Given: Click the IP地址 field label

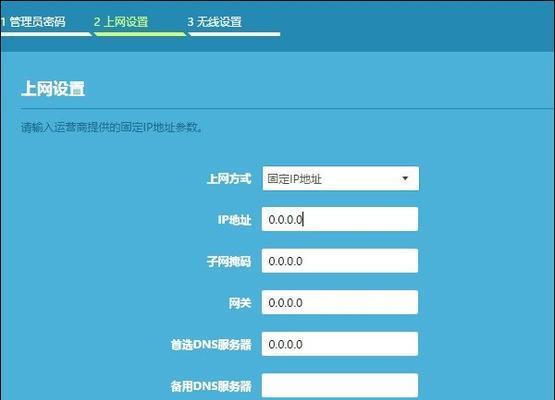Looking at the screenshot, I should click(234, 220).
